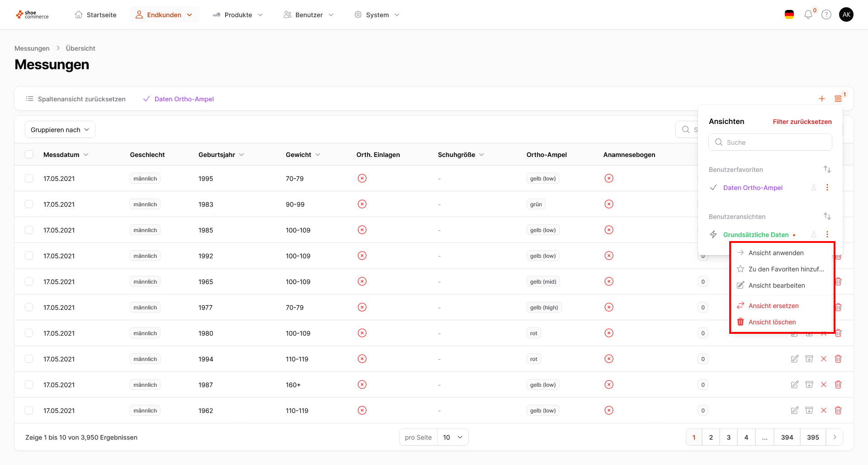Screen dimensions: 868x465
Task: Open the pro Seite count dropdown
Action: pos(453,437)
